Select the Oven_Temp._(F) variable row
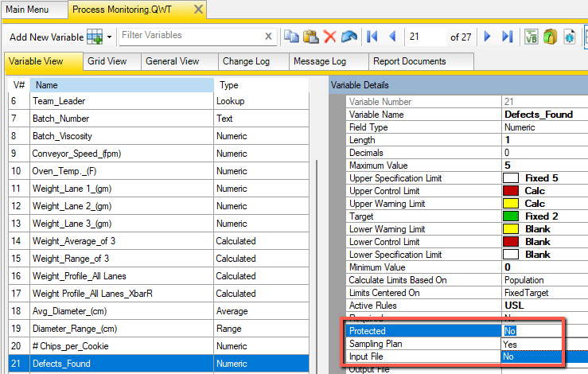588x374 pixels. [158, 171]
